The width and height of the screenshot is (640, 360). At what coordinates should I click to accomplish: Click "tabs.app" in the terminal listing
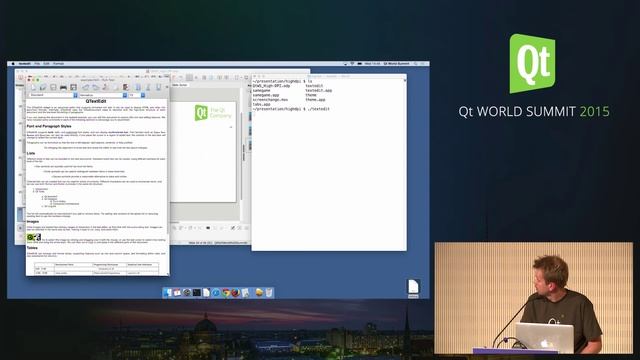click(262, 104)
